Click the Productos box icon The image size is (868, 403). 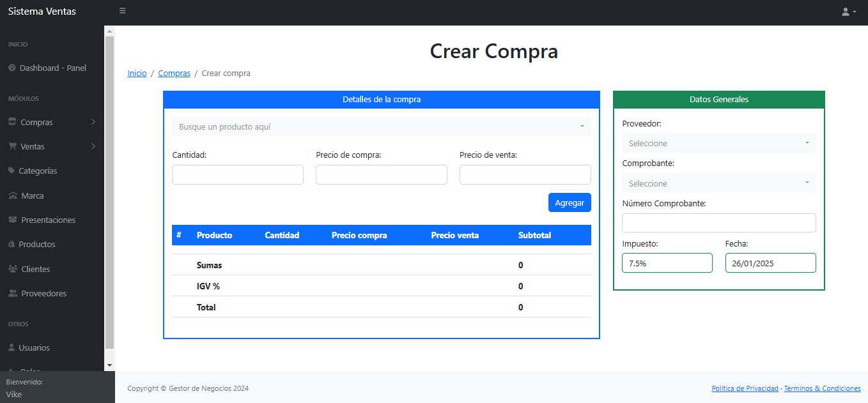10,244
